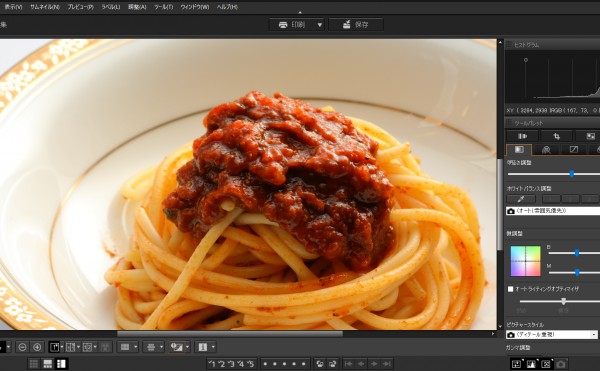This screenshot has height=371, width=600.
Task: Select the thumbnail-with-list layout icon
Action: click(61, 364)
